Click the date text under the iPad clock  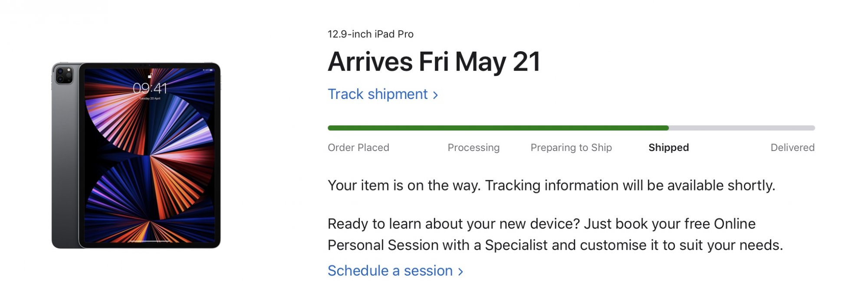point(150,98)
